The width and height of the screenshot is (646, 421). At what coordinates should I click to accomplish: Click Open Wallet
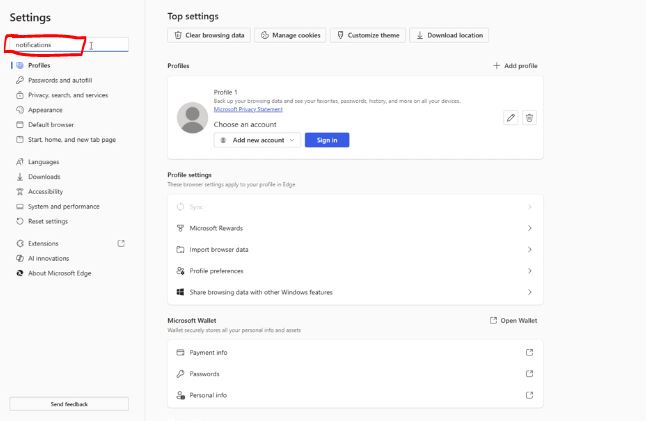(514, 320)
